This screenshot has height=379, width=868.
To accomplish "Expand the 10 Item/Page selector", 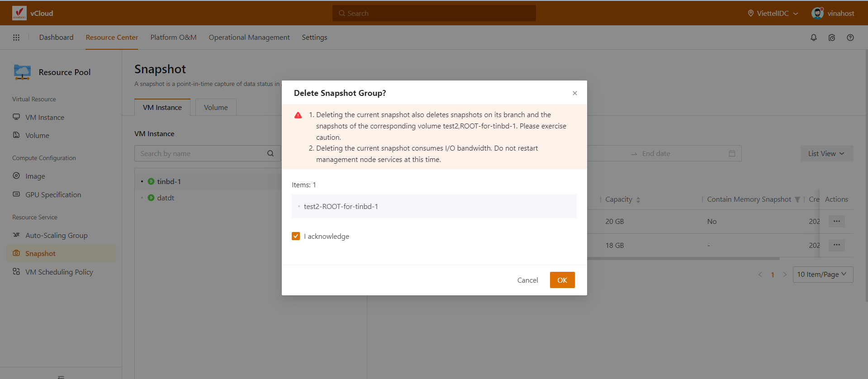I will coord(822,275).
